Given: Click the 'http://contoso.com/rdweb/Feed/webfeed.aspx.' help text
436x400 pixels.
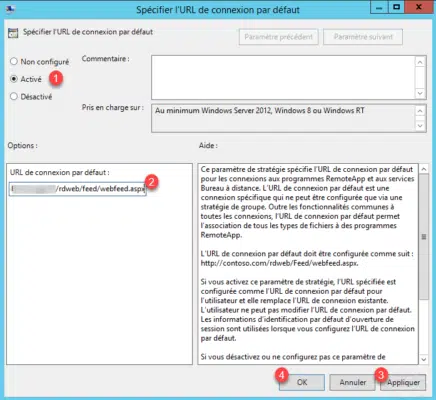Looking at the screenshot, I should click(x=279, y=263).
